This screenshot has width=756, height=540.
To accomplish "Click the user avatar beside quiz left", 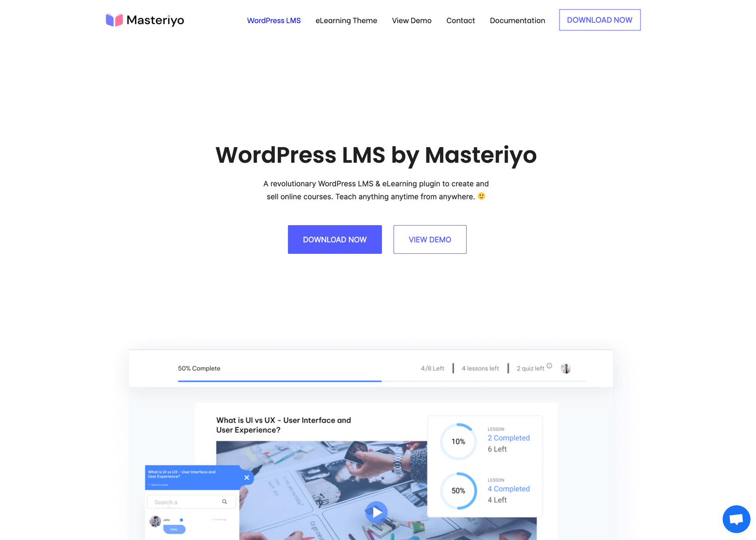I will pos(566,368).
